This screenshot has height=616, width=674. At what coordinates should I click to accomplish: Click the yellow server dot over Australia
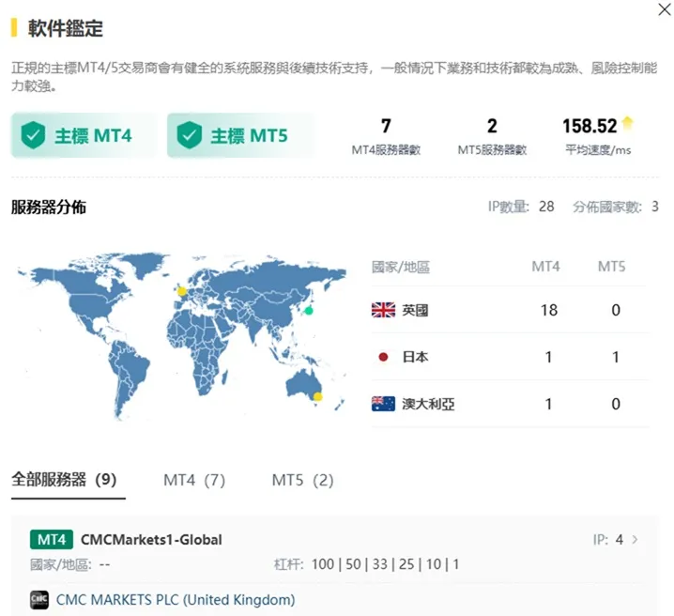click(x=317, y=396)
